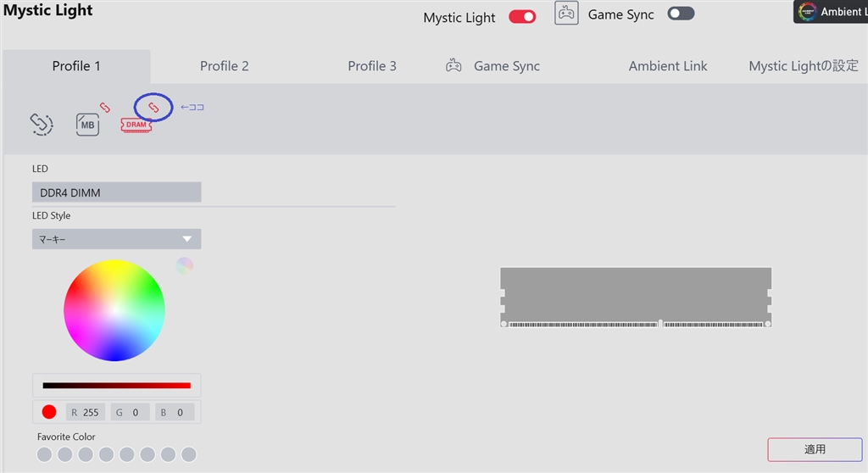This screenshot has width=868, height=473.
Task: Toggle the link icon above MB
Action: click(104, 108)
